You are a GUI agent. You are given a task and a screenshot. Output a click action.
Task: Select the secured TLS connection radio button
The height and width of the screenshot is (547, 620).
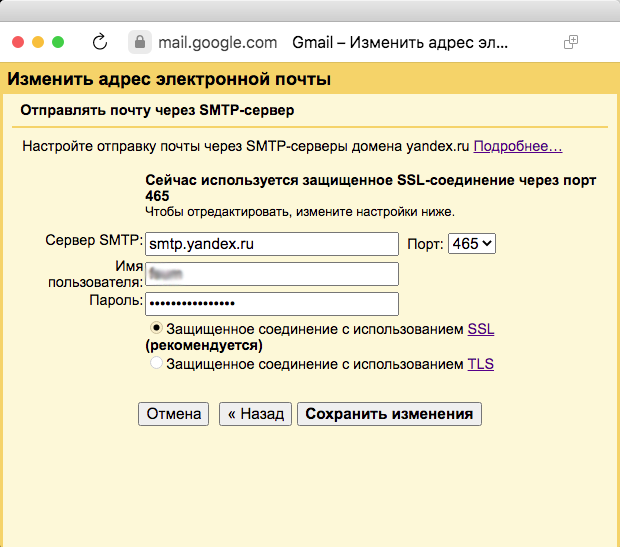(156, 364)
